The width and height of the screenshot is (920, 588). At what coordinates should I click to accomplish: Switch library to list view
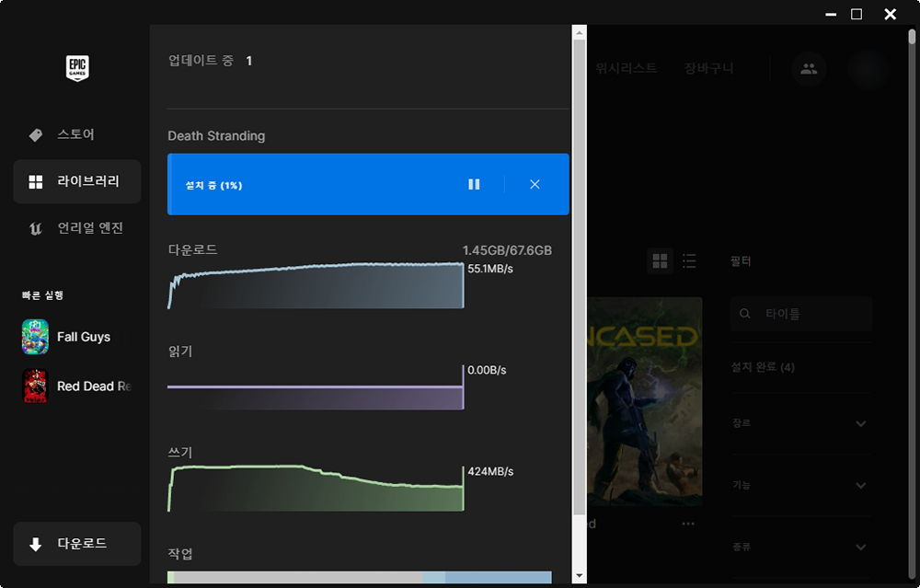[x=689, y=261]
